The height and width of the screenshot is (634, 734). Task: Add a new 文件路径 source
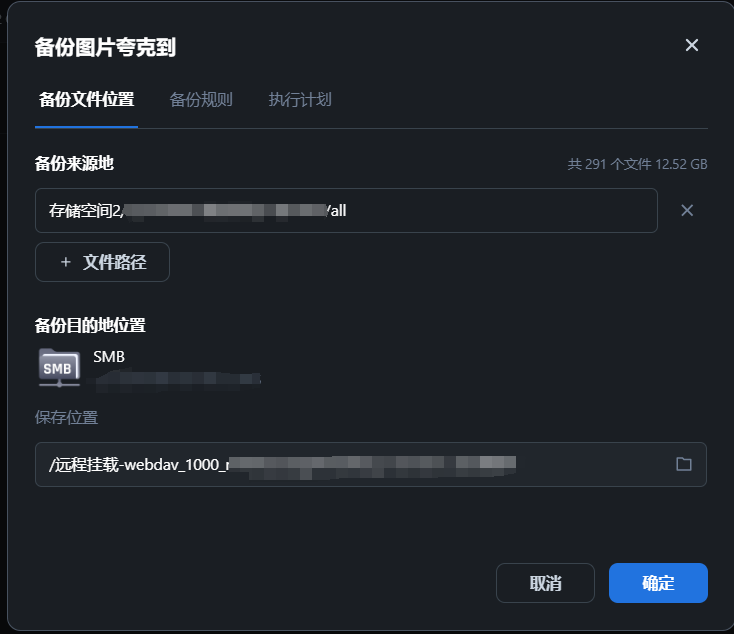[x=103, y=262]
